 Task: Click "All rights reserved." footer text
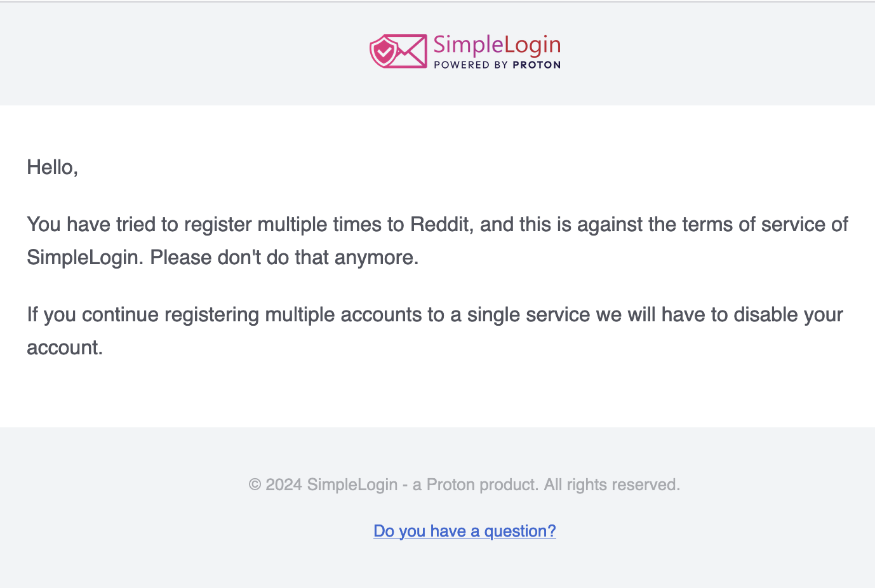pyautogui.click(x=611, y=485)
